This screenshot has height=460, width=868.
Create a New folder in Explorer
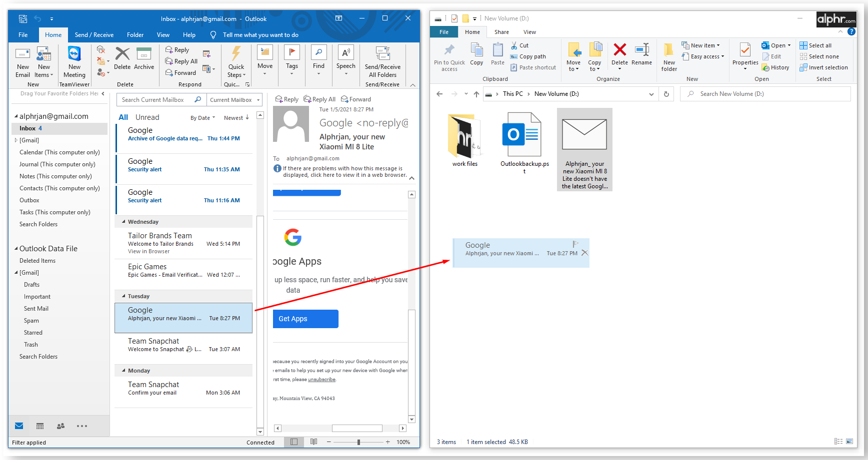click(x=669, y=57)
